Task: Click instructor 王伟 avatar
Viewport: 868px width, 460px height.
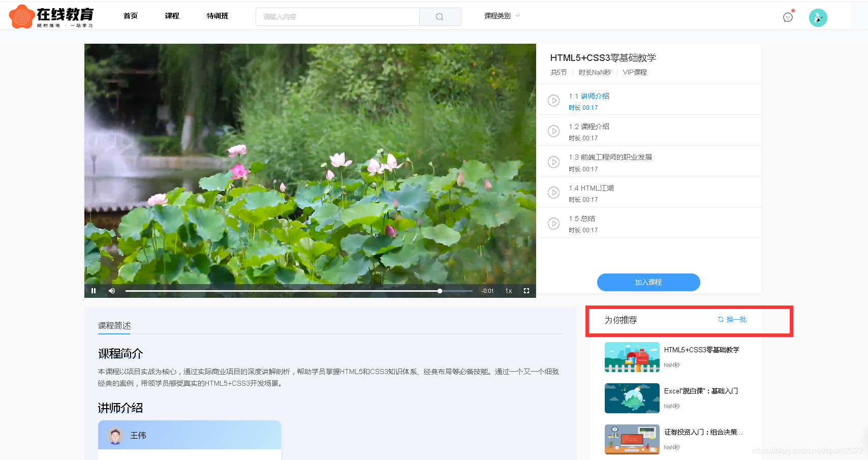Action: coord(115,436)
